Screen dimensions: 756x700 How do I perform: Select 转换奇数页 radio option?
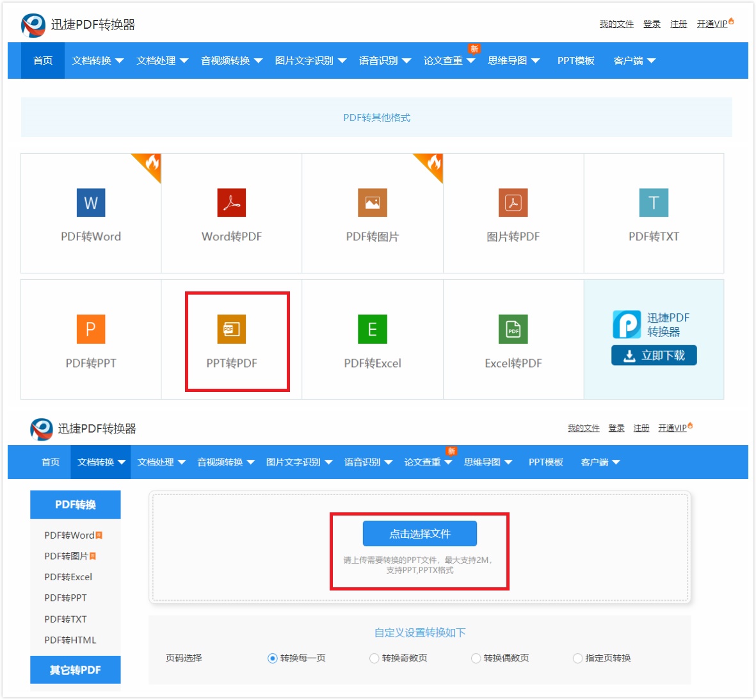pos(374,658)
